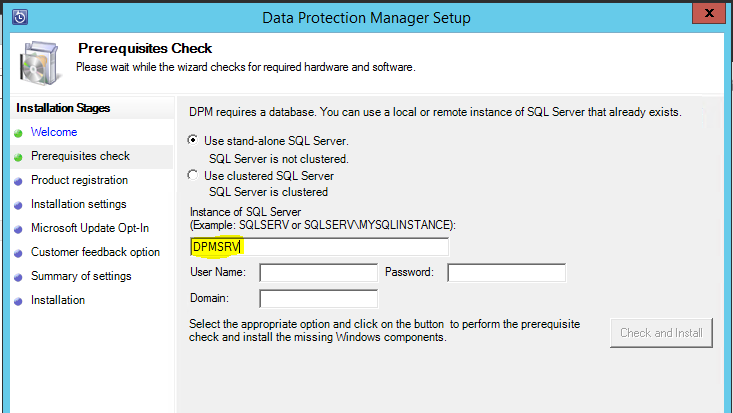
Task: Select Use clustered SQL Server radio button
Action: [193, 175]
